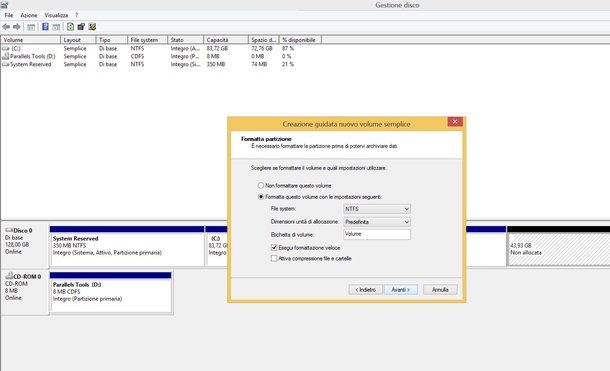Click the '350 MB' capacity cell in volume list
The height and width of the screenshot is (371, 610).
(216, 65)
